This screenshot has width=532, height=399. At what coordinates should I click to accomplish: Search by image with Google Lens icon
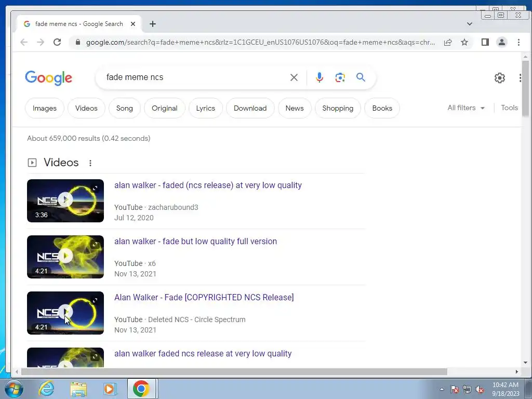(340, 77)
